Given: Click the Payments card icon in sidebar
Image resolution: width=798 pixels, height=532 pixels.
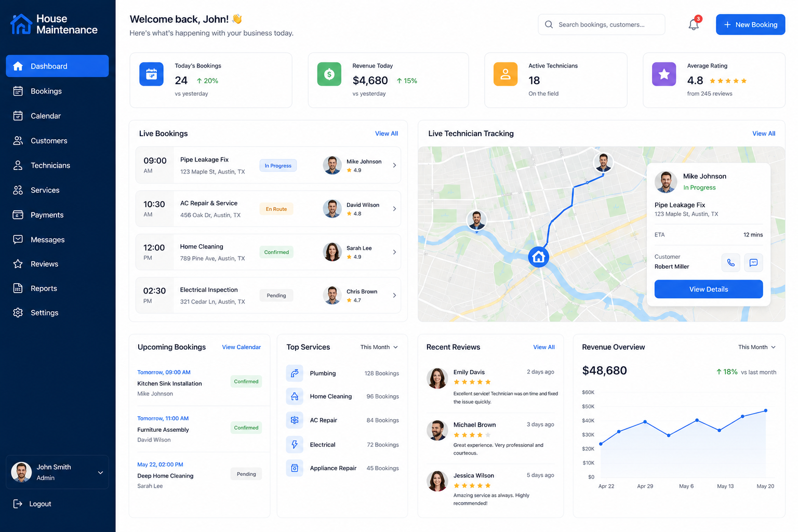Looking at the screenshot, I should pos(18,215).
